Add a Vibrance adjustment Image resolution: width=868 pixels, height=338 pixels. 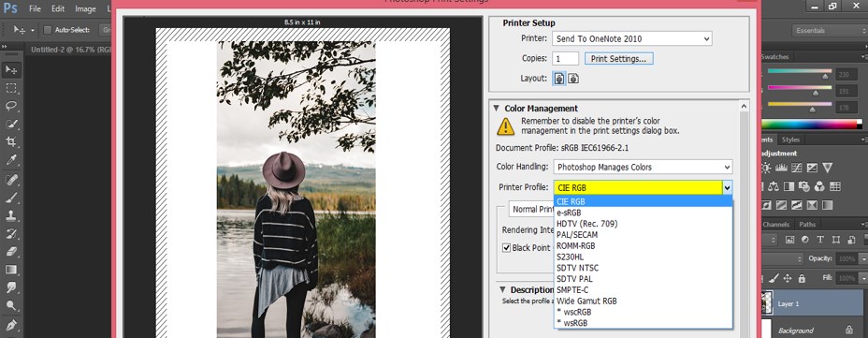coord(827,168)
